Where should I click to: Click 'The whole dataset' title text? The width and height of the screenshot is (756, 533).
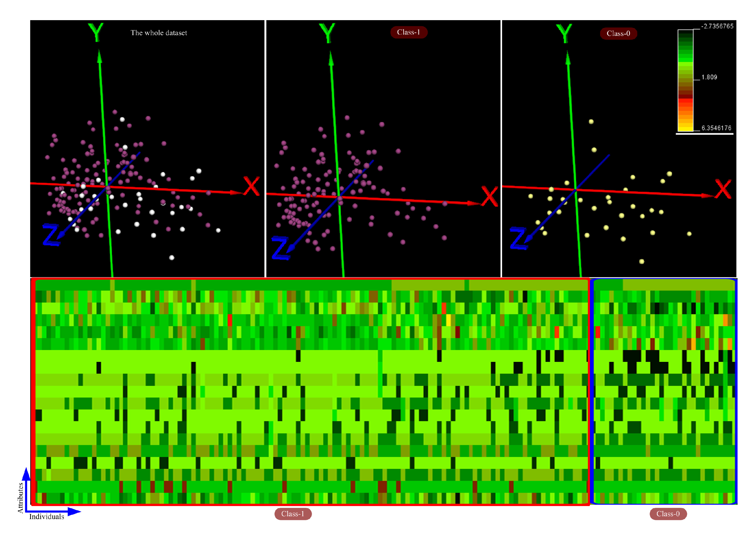pyautogui.click(x=159, y=33)
